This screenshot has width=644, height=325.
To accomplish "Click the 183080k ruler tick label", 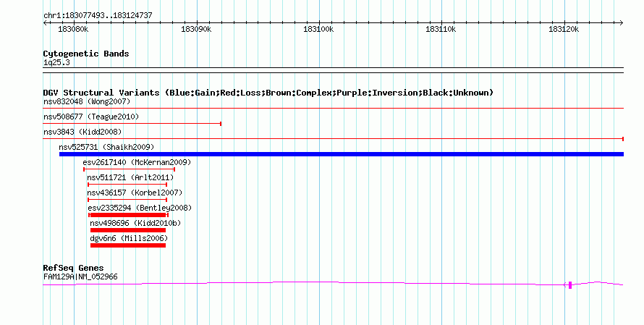I will tap(73, 29).
